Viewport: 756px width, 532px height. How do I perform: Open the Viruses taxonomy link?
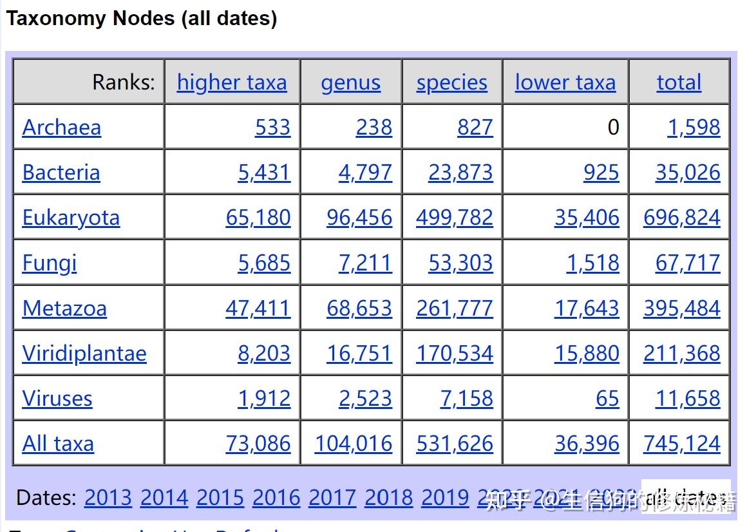[57, 399]
